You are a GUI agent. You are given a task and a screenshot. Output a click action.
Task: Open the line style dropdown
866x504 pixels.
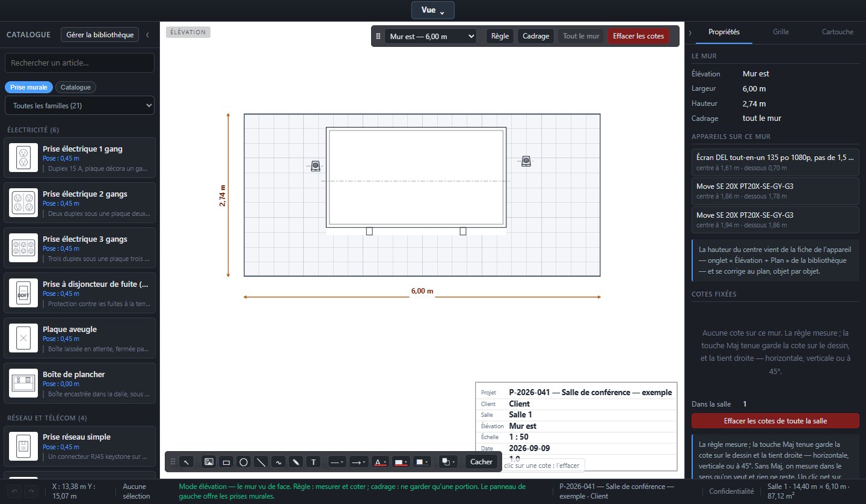(x=337, y=462)
